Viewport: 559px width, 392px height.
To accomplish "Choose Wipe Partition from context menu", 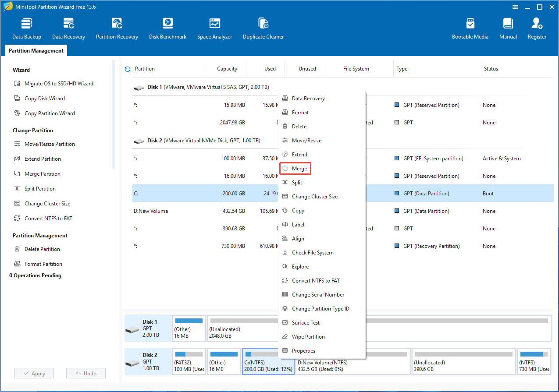I will pos(322,337).
